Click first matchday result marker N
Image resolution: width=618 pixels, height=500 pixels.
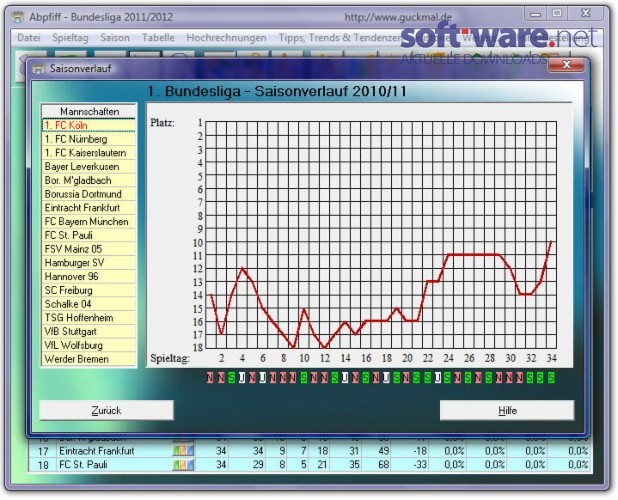(x=210, y=378)
